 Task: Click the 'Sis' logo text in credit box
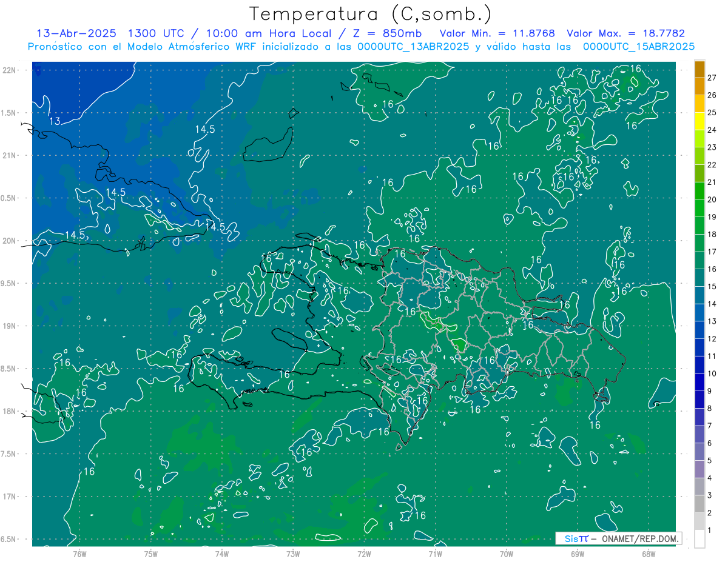(571, 538)
